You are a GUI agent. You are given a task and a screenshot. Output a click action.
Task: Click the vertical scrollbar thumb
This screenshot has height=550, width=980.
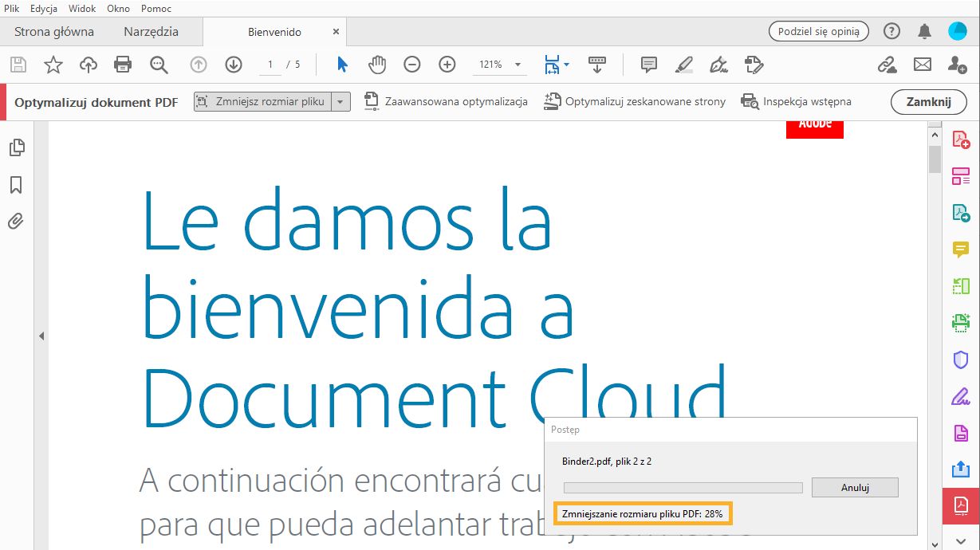click(x=935, y=159)
